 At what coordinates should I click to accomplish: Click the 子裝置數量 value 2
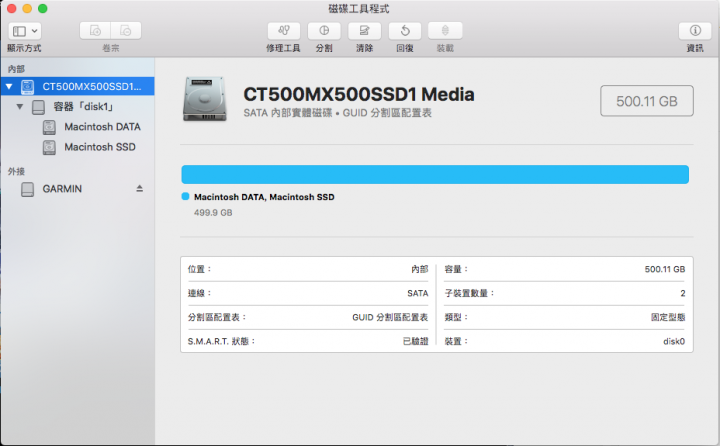(682, 293)
